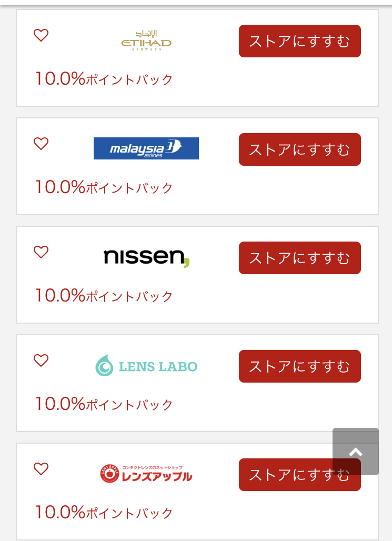The height and width of the screenshot is (541, 392).
Task: Tap the heart beside レンズアップル
Action: coord(41,468)
